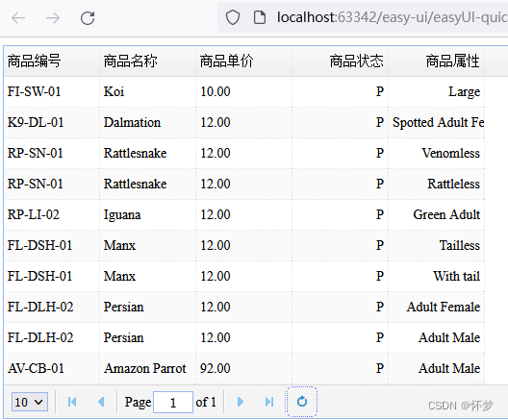Select the Green Adult cell

tap(437, 214)
